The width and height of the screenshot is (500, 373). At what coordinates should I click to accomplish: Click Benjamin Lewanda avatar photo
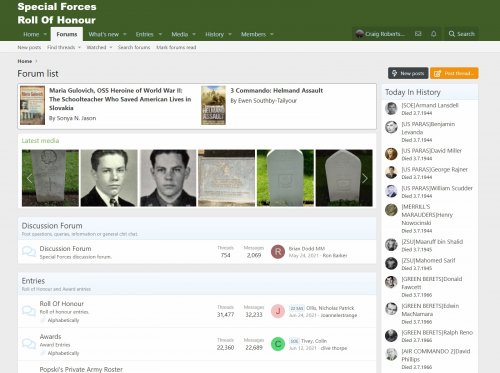tap(391, 127)
